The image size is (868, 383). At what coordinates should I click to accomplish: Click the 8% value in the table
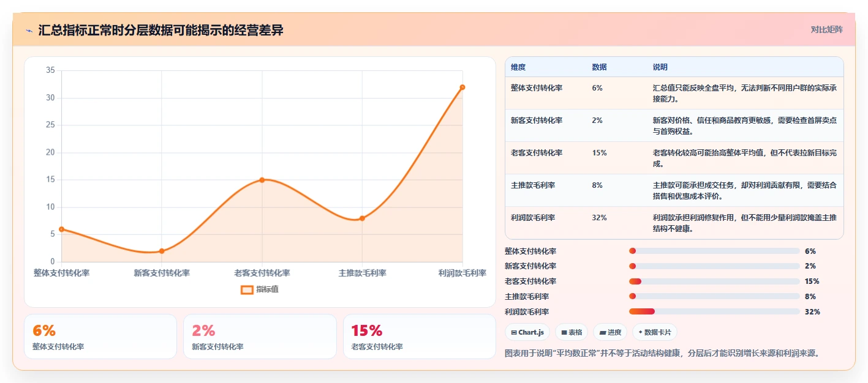597,185
